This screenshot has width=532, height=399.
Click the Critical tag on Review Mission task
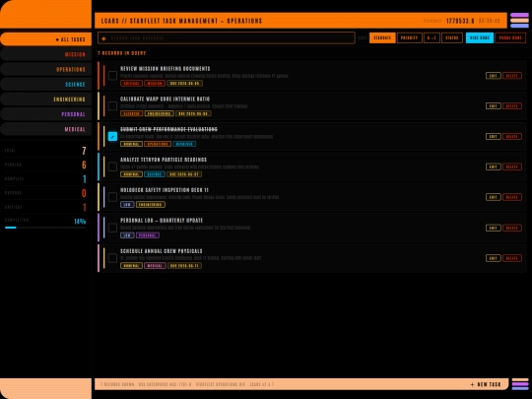pos(131,83)
